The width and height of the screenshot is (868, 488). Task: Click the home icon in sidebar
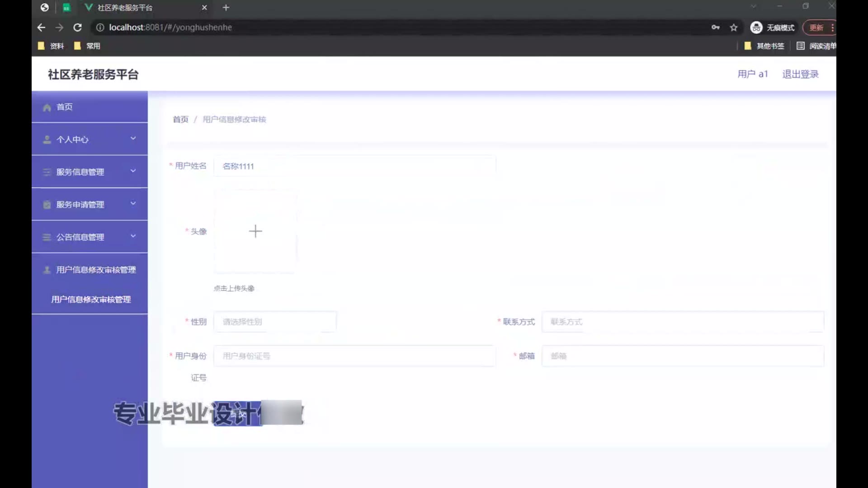click(47, 108)
